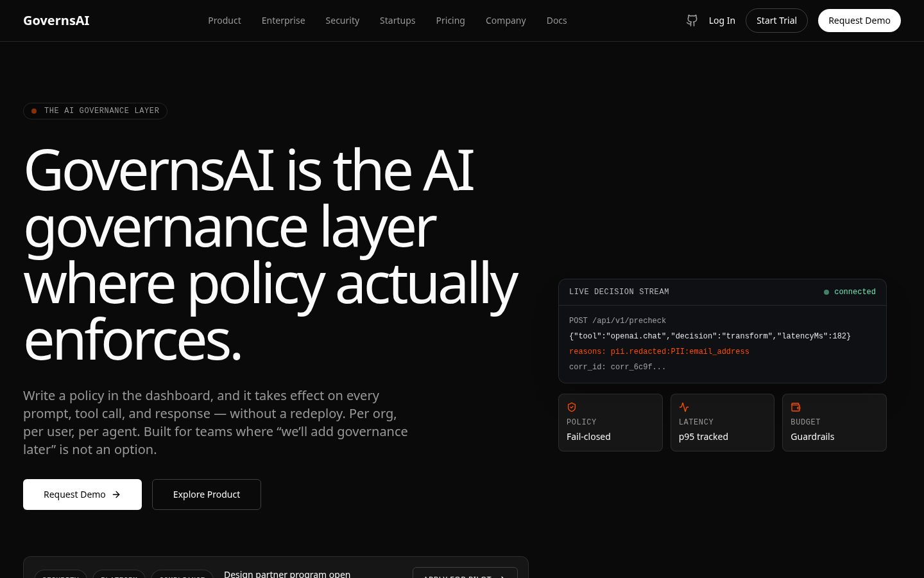This screenshot has width=924, height=578.
Task: Click the corr_id line in stream
Action: click(x=617, y=367)
